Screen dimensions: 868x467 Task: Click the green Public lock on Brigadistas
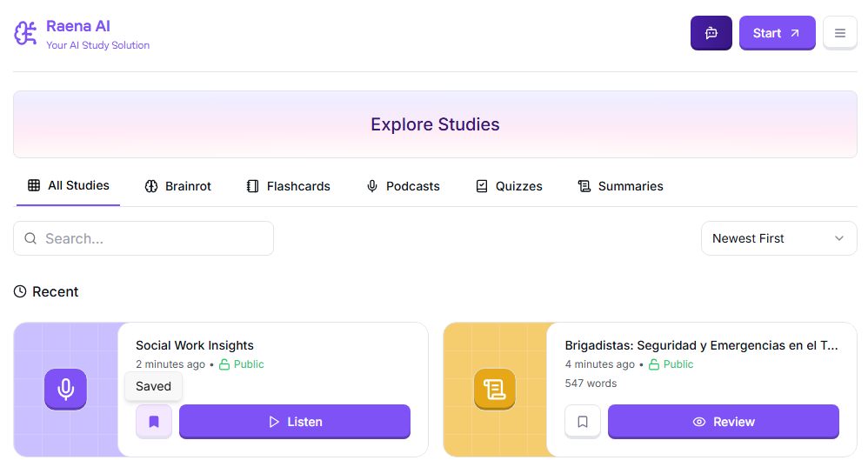click(655, 364)
